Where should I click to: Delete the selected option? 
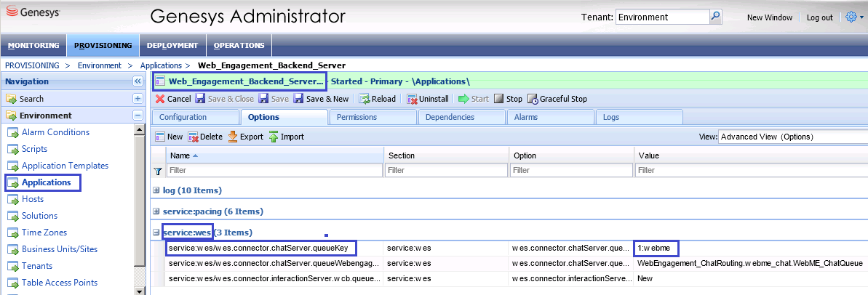205,137
